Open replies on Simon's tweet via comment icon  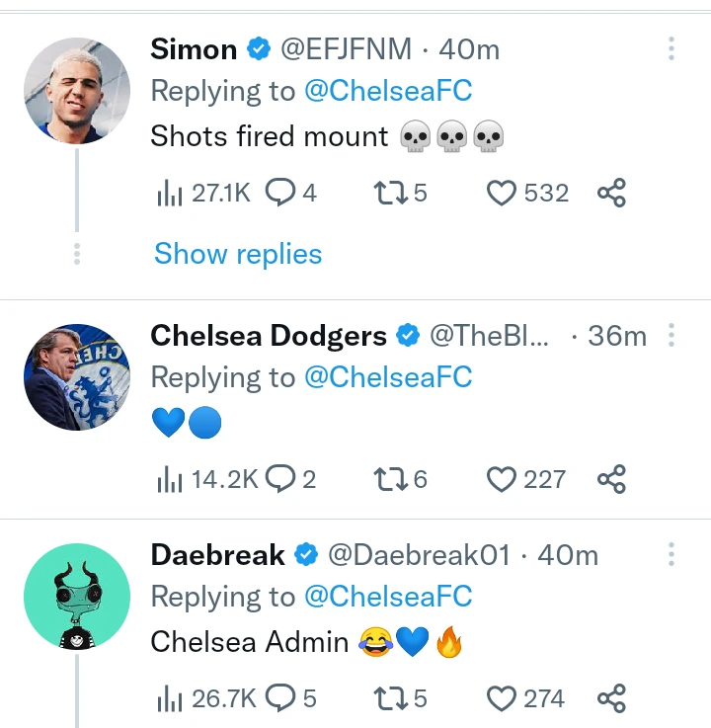(280, 193)
